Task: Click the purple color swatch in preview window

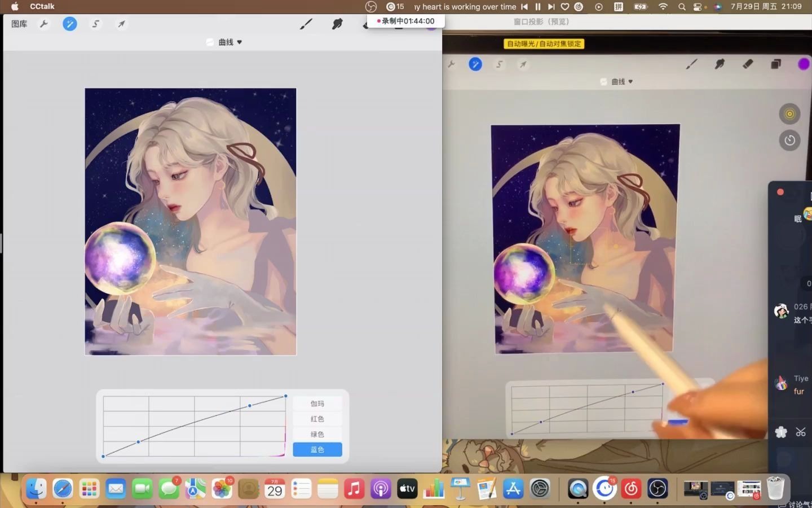Action: tap(804, 64)
